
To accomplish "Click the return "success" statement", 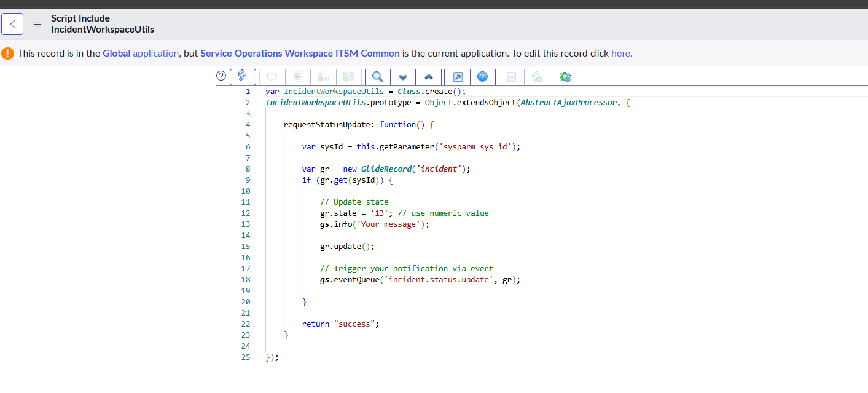I will point(340,324).
